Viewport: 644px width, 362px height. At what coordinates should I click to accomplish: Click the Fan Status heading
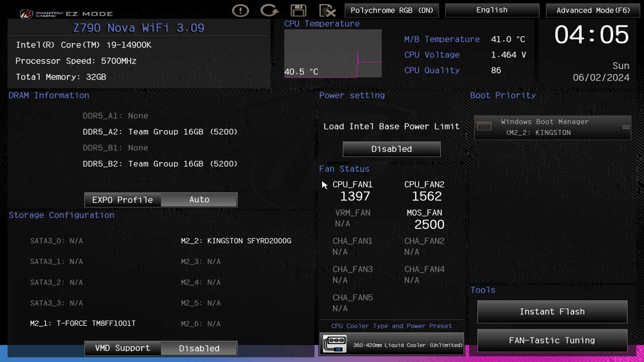(344, 169)
